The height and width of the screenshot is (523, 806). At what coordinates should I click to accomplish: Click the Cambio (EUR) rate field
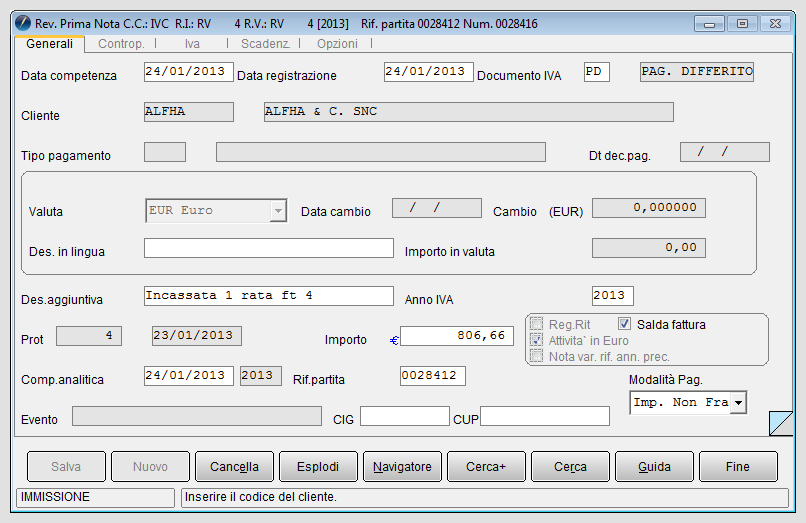click(649, 208)
